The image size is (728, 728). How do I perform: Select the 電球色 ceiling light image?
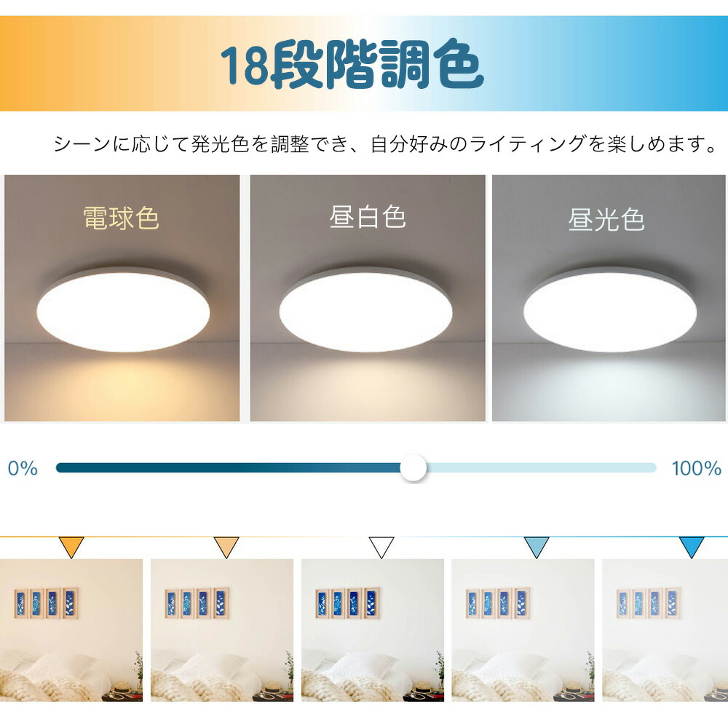coord(122,298)
